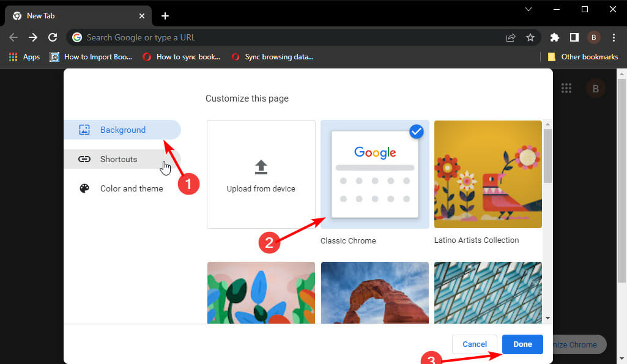Open the Google apps grid icon
The height and width of the screenshot is (364, 627).
pyautogui.click(x=566, y=88)
